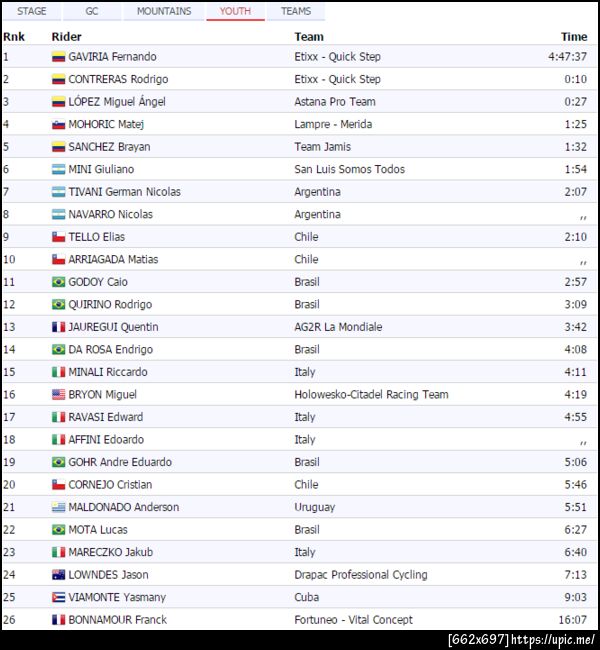Click the Colombian flag beside GAVIRIA Fernando

[58, 57]
